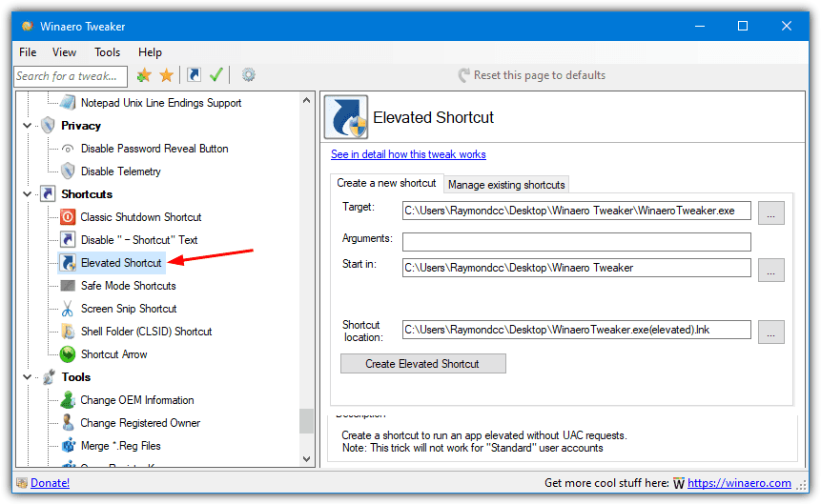Select Screen Snip Shortcut item
This screenshot has width=821, height=504.
[129, 309]
